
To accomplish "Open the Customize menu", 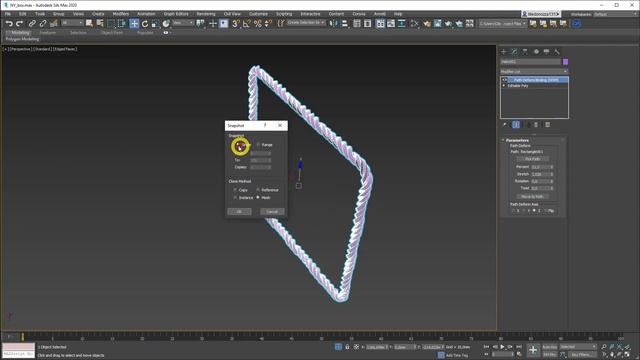I will [258, 14].
